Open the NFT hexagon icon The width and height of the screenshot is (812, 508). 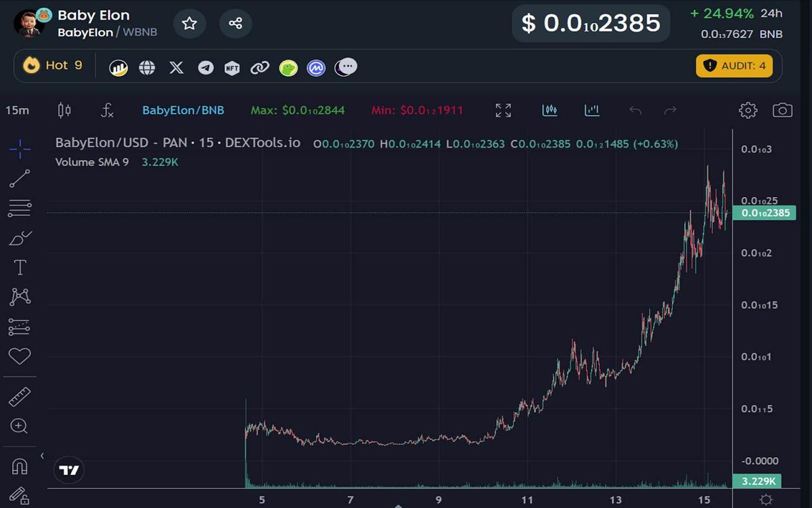coord(232,68)
